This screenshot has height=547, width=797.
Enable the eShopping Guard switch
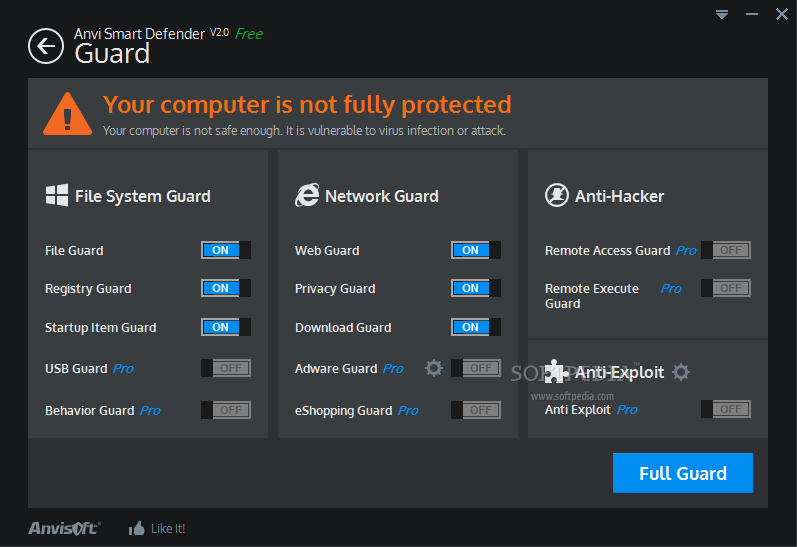click(x=476, y=410)
